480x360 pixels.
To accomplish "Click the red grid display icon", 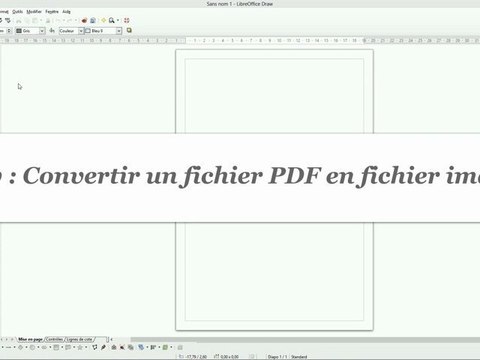I will click(127, 20).
